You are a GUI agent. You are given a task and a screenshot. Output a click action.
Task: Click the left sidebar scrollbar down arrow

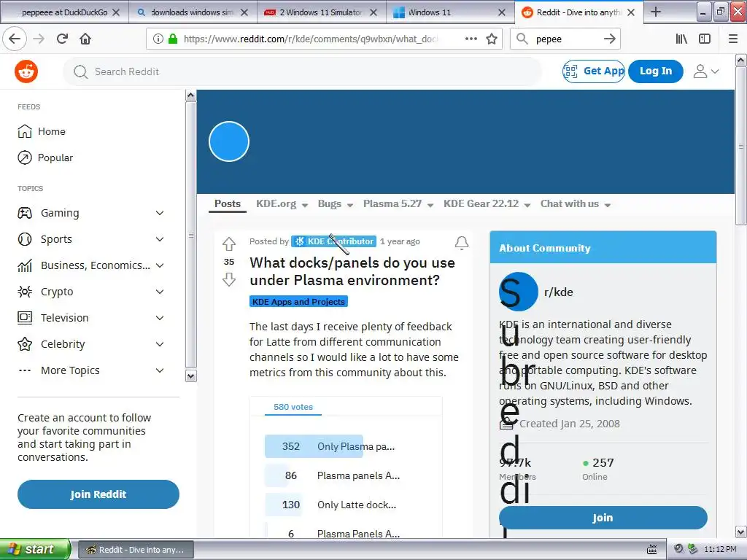(x=190, y=376)
